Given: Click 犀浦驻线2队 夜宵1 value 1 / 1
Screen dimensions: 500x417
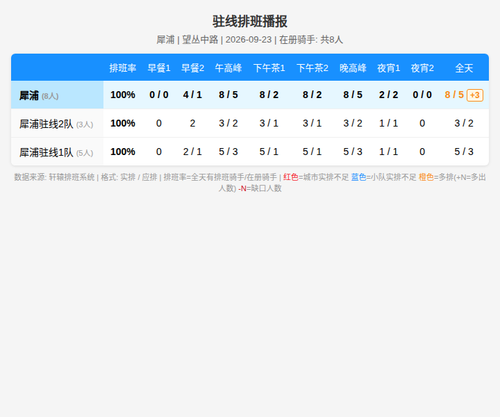Looking at the screenshot, I should (389, 123).
